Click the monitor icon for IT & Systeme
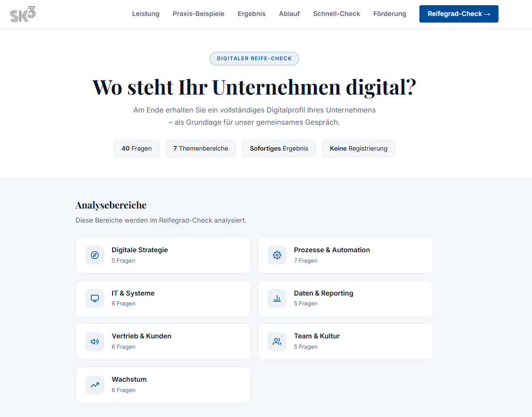This screenshot has width=532, height=417. click(x=95, y=298)
